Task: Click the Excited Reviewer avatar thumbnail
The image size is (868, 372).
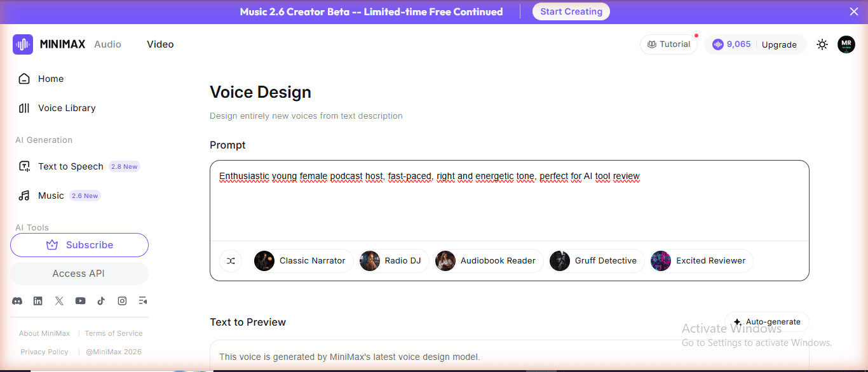Action: point(661,261)
